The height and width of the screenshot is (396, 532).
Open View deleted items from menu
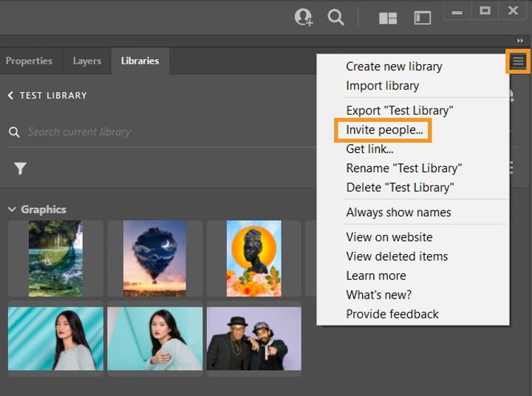pyautogui.click(x=397, y=256)
